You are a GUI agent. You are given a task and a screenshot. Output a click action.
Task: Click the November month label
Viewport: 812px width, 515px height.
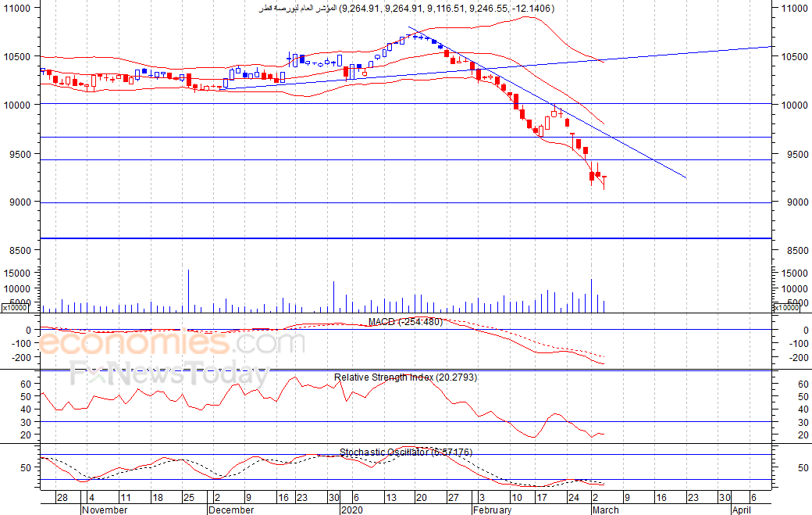click(105, 510)
